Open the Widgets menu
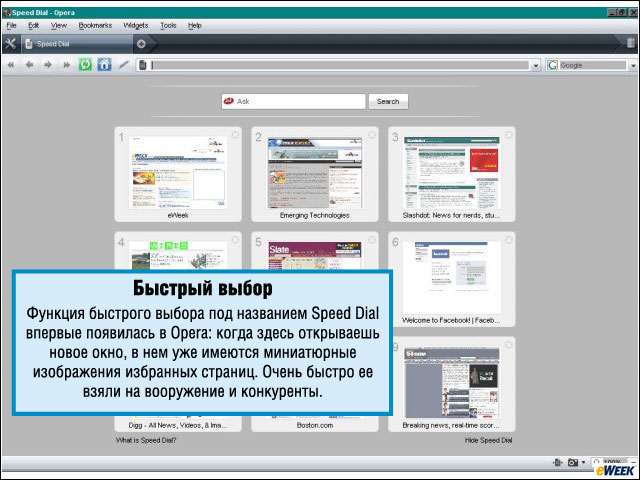Viewport: 640px width, 480px height. pos(136,25)
